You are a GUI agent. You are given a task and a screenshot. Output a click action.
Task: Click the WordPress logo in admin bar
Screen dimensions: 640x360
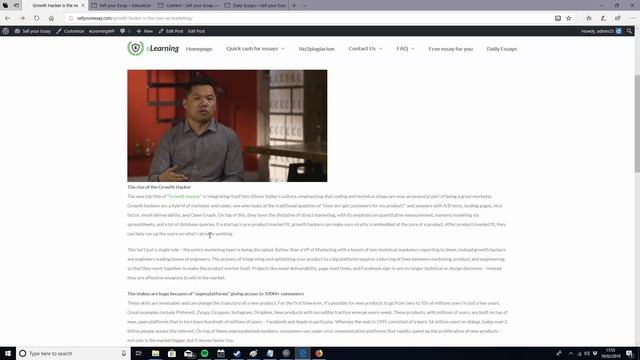pos(6,31)
